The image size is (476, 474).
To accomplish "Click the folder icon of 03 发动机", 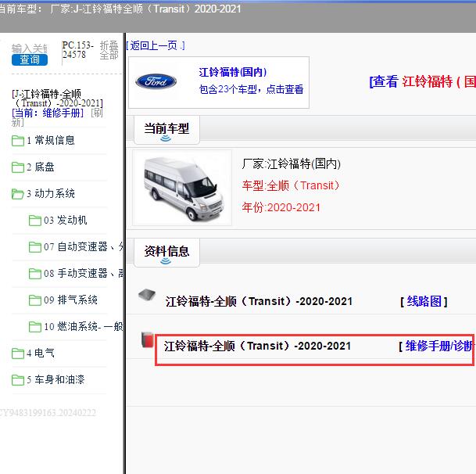I will click(x=35, y=221).
